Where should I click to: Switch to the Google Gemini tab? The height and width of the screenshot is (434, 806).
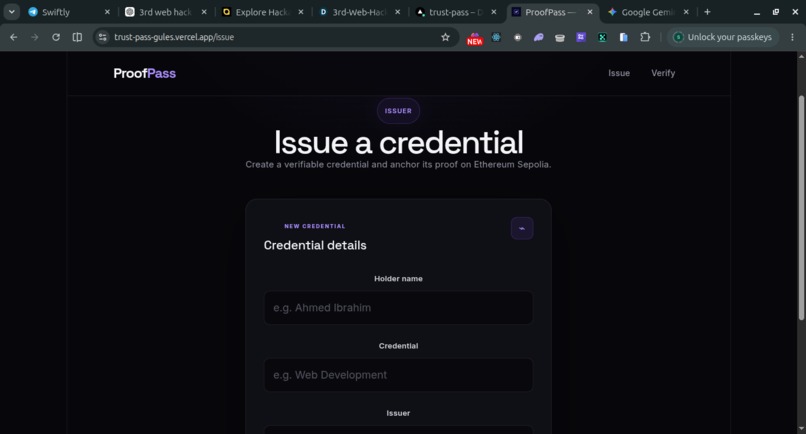click(x=647, y=12)
